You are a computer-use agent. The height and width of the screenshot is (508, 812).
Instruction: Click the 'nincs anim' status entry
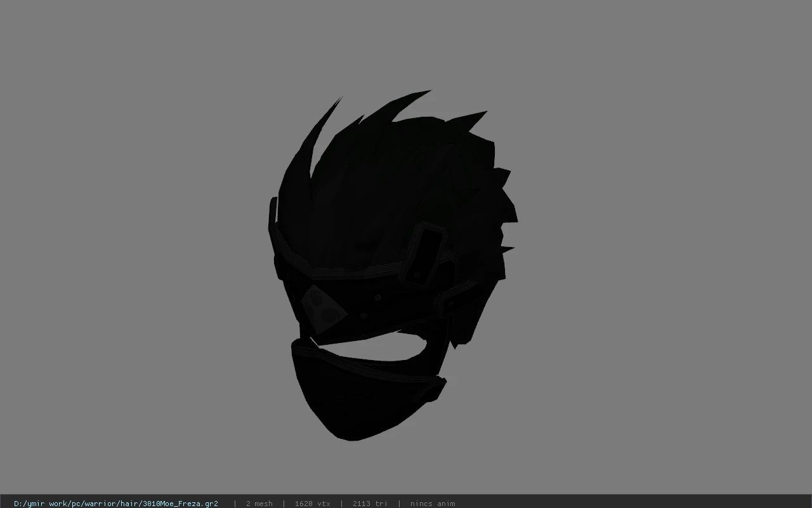(433, 504)
